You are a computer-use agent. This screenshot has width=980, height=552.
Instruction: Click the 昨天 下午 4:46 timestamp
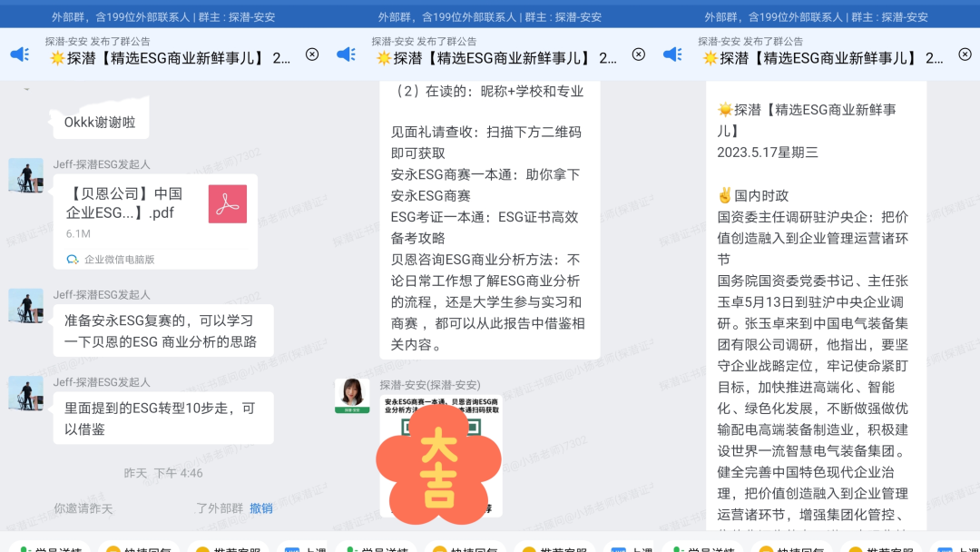163,473
